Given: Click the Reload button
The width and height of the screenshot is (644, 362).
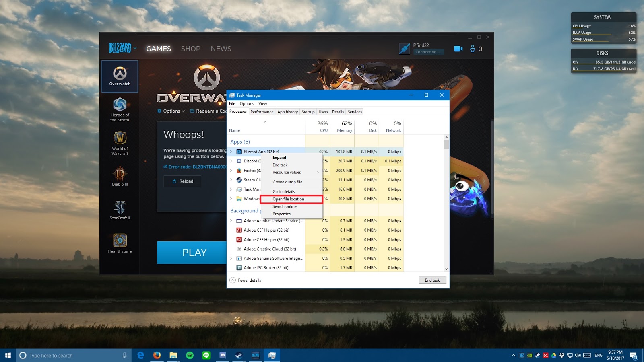Looking at the screenshot, I should [182, 181].
